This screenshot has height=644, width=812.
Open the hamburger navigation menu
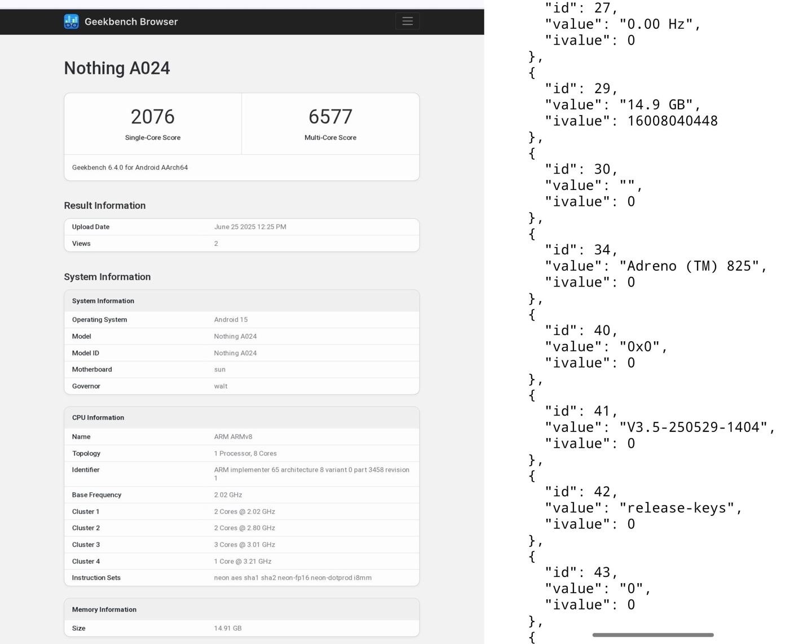(x=407, y=21)
